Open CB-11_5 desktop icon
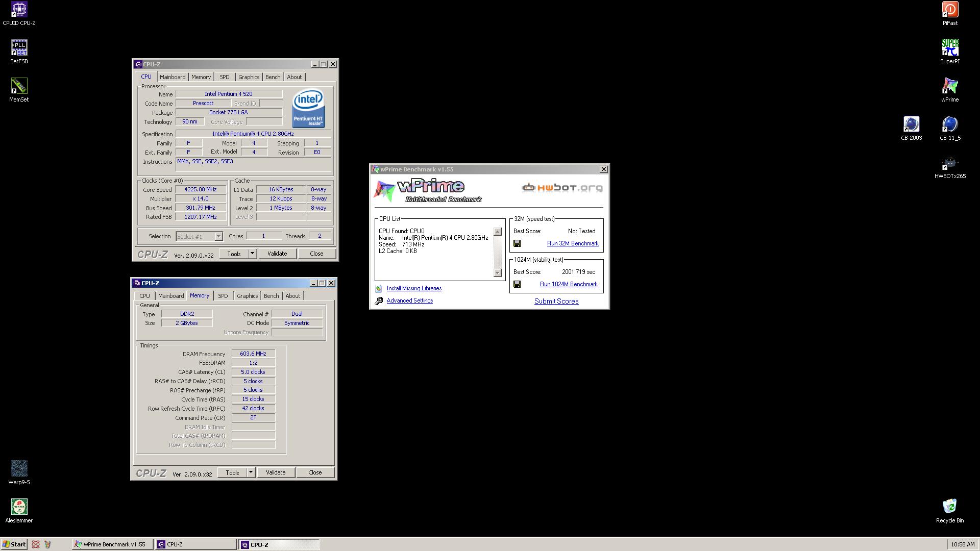The width and height of the screenshot is (980, 551). coord(950,129)
